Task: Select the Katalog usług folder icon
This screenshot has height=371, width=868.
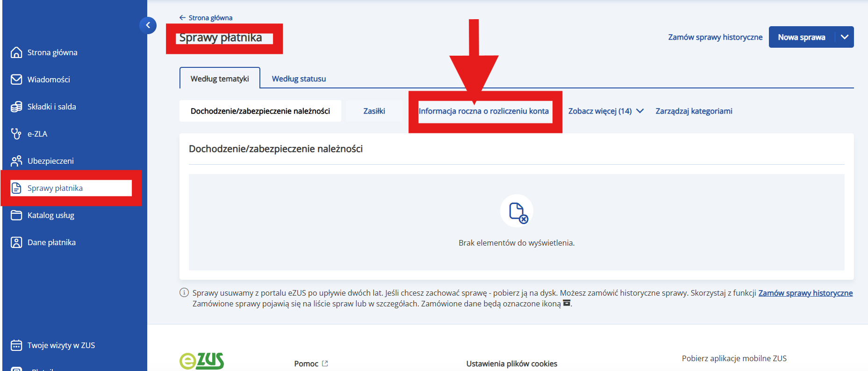Action: click(16, 215)
